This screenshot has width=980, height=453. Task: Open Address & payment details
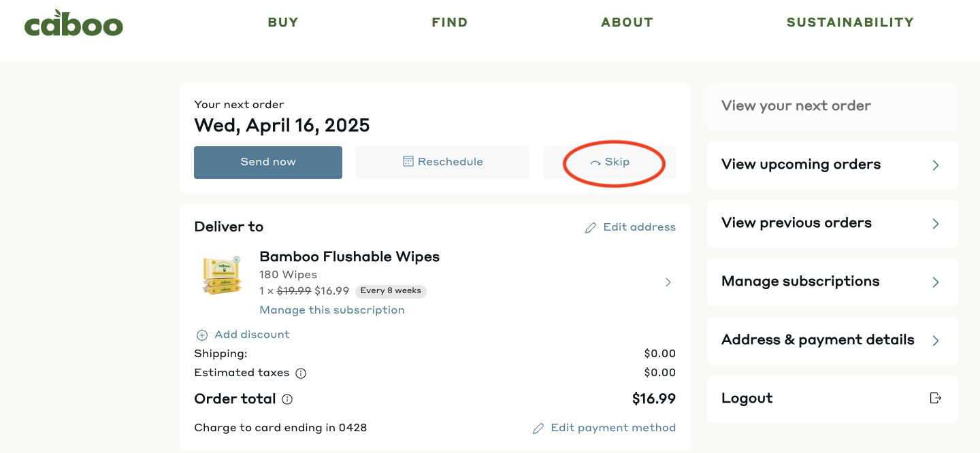pos(832,340)
